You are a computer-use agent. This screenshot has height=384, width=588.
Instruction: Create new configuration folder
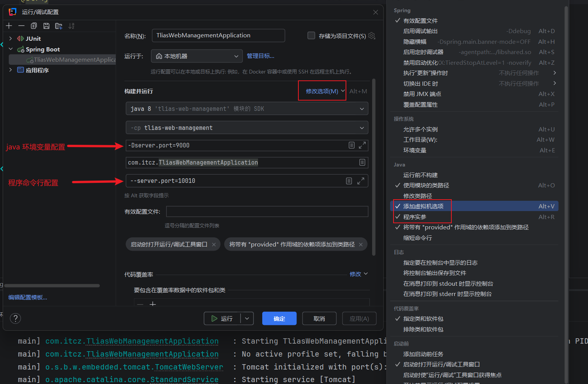tap(59, 26)
